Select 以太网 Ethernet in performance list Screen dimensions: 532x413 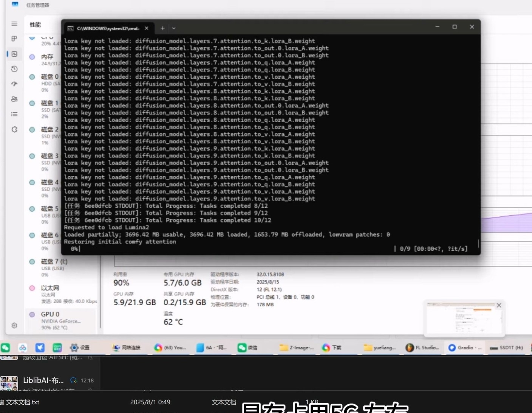60,293
